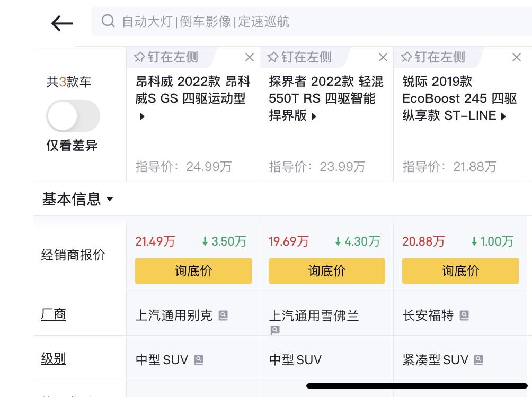Tap the info icon under 上汽通用雪佛兰

click(275, 330)
